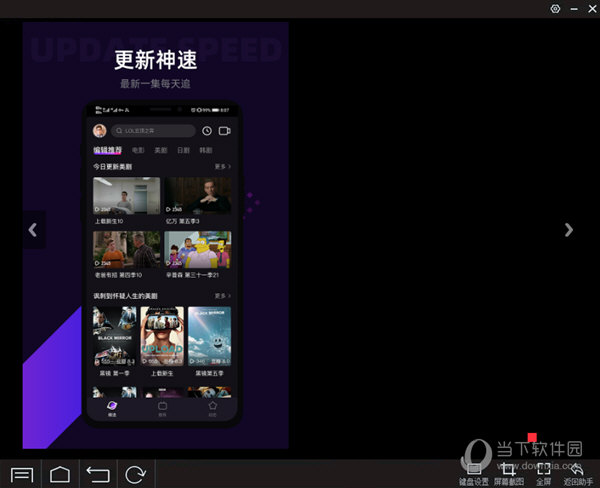Open the 亿万 第五季3 video thumbnail

(198, 196)
